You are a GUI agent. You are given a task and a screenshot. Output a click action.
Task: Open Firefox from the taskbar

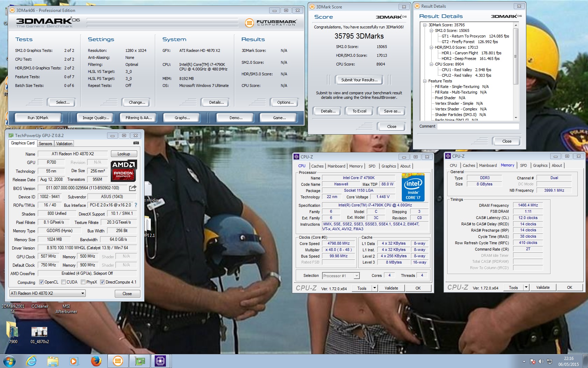click(x=96, y=361)
